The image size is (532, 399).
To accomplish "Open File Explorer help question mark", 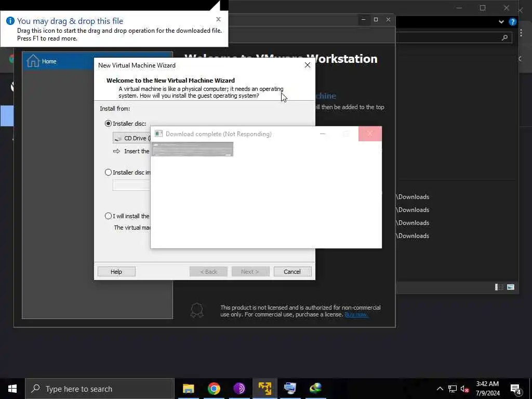I will tap(513, 22).
